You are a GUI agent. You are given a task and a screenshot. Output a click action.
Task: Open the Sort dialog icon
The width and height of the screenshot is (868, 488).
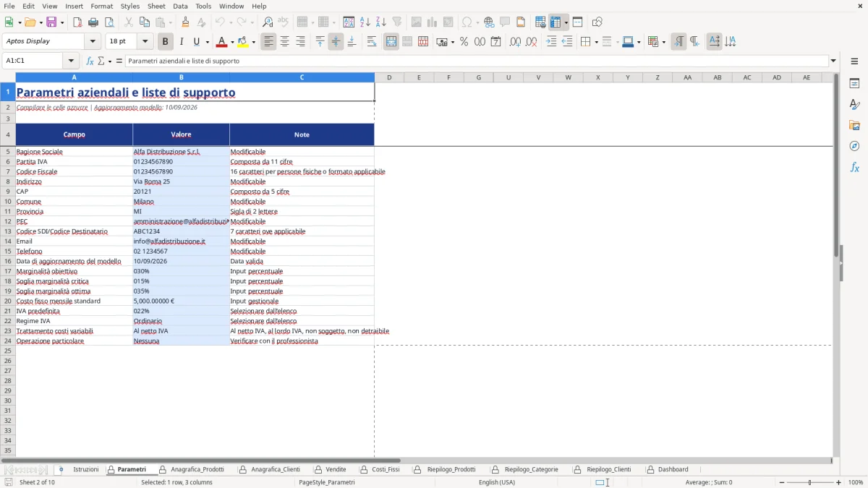click(349, 22)
